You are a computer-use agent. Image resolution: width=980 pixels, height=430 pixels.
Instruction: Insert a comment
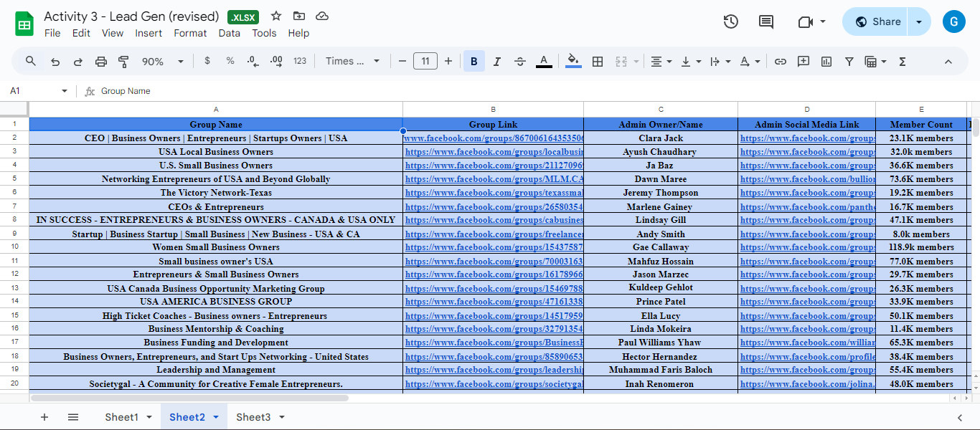tap(804, 62)
